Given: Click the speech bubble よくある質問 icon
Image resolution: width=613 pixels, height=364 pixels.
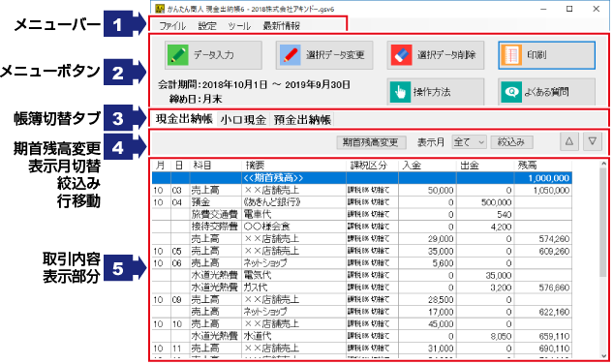Looking at the screenshot, I should (511, 92).
